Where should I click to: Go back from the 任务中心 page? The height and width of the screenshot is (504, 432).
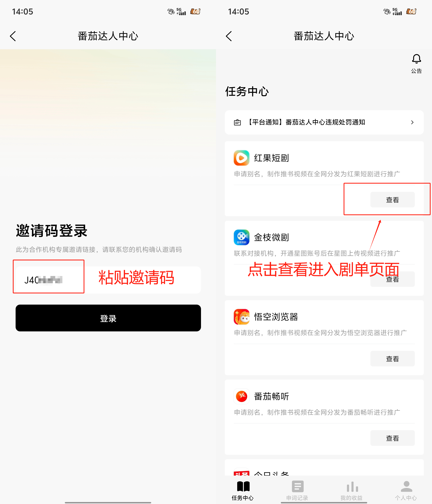pos(229,36)
